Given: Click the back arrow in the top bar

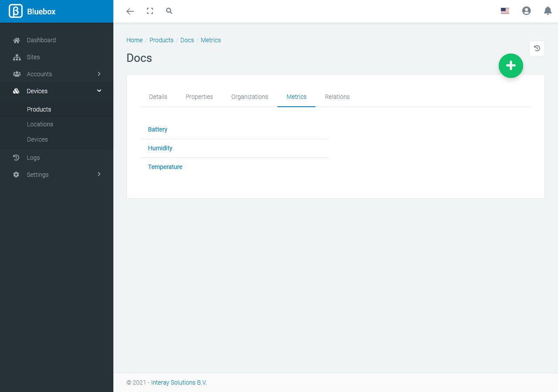Looking at the screenshot, I should [130, 11].
